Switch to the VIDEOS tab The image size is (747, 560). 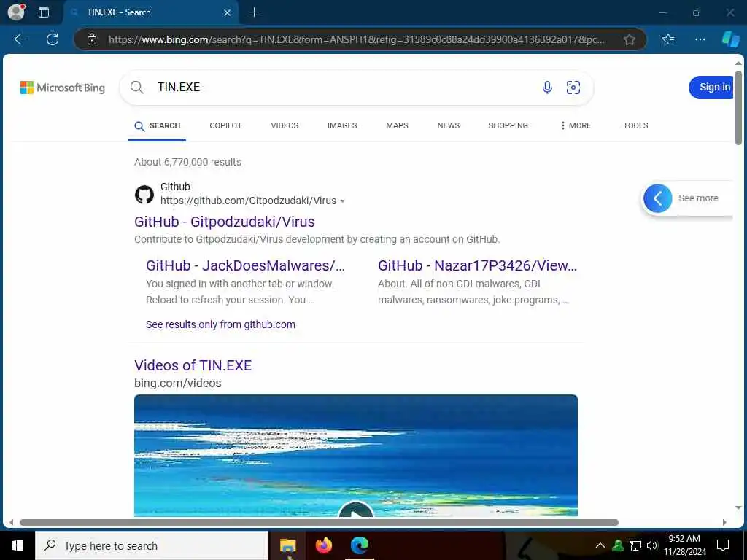tap(285, 125)
